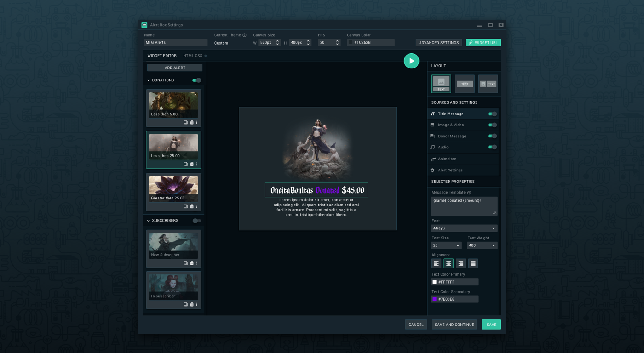Image resolution: width=644 pixels, height=353 pixels.
Task: Align text right
Action: [x=460, y=263]
